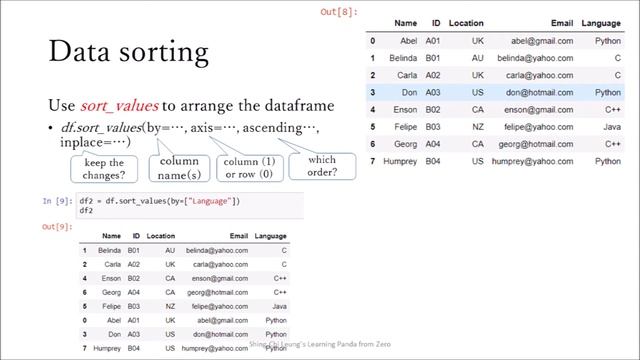Click the Location header in Out[9] table
Screen dimensions: 640x360
(161, 236)
